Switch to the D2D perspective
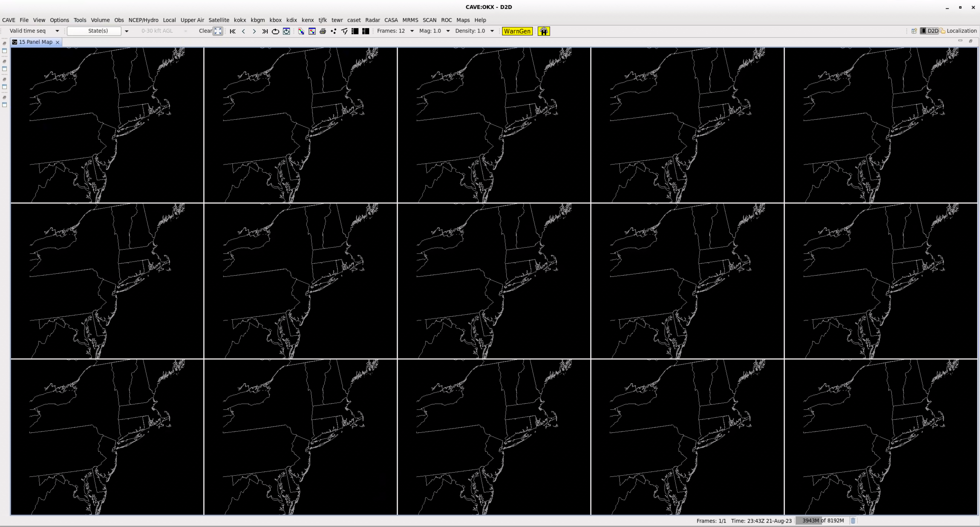 coord(929,31)
